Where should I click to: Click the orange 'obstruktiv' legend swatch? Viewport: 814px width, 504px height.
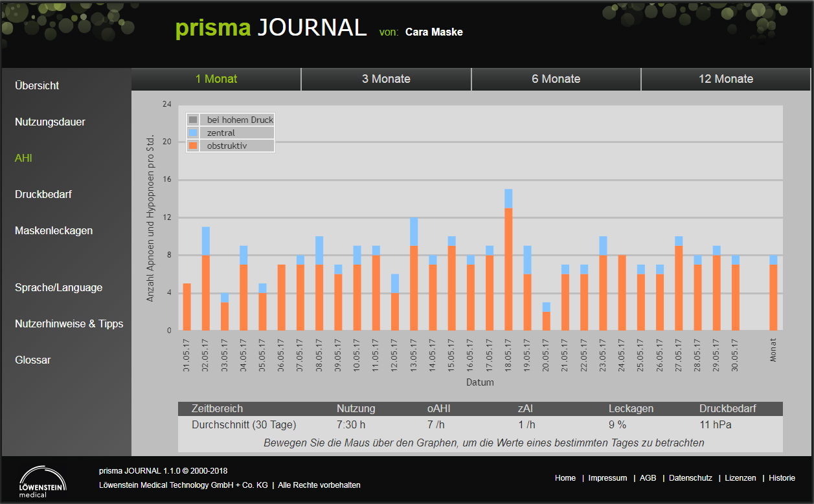point(192,146)
